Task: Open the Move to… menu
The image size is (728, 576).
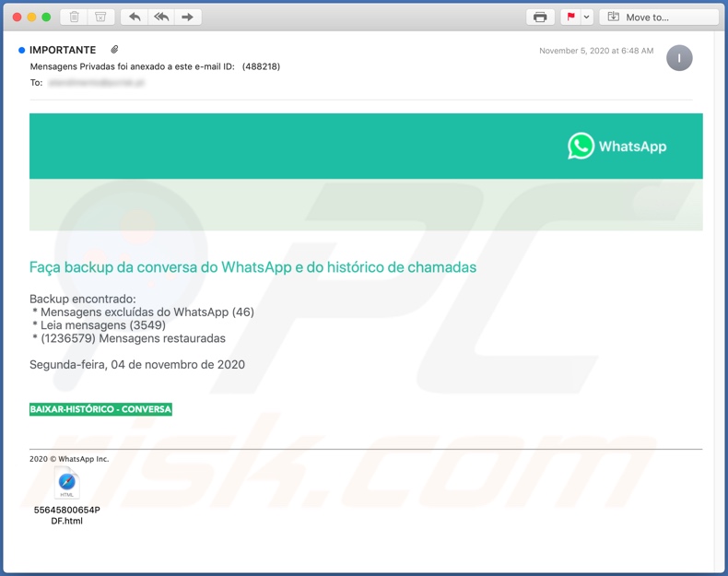Action: point(659,18)
